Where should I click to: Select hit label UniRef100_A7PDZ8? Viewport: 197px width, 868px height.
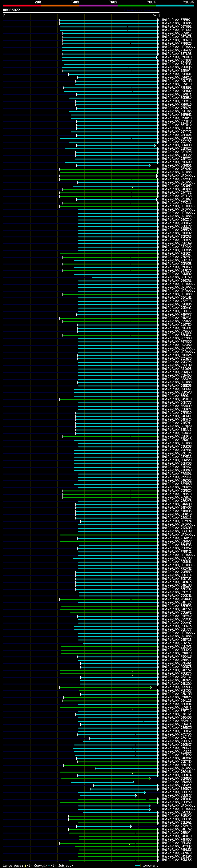pos(177,43)
